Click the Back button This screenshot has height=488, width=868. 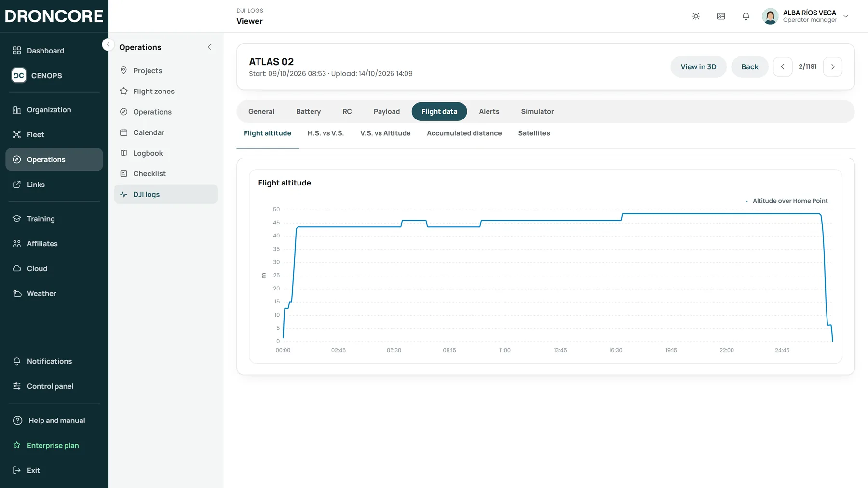tap(750, 67)
